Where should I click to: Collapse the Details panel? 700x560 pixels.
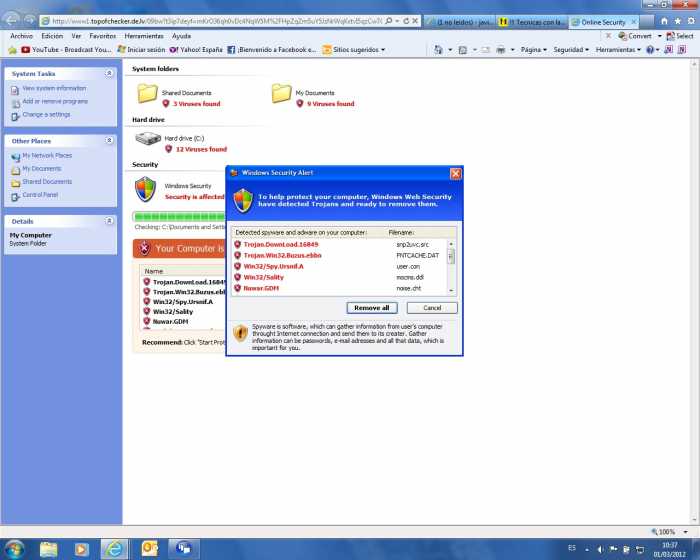click(109, 221)
